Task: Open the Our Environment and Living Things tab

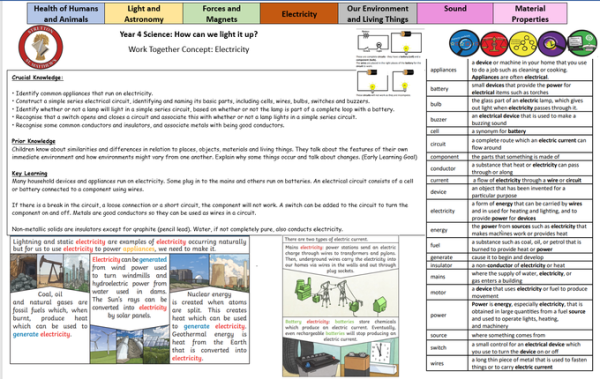Action: 378,13
